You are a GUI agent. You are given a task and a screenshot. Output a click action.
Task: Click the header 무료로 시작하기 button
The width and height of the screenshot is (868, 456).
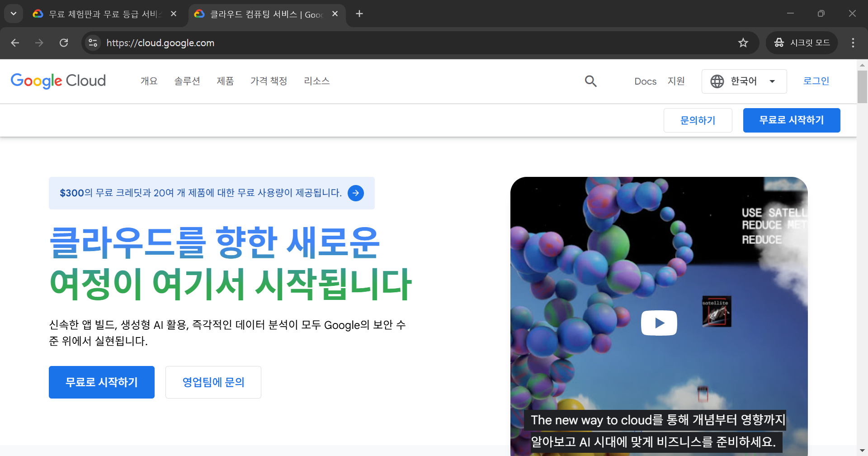coord(792,120)
